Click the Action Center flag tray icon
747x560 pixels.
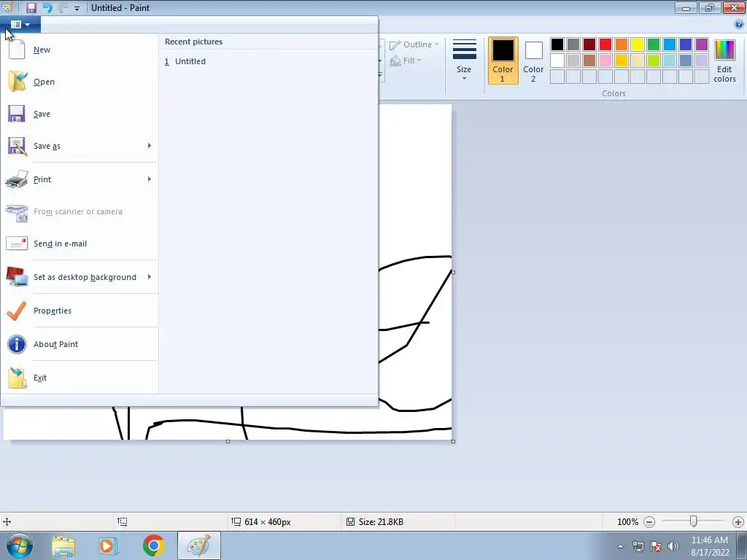(x=656, y=546)
